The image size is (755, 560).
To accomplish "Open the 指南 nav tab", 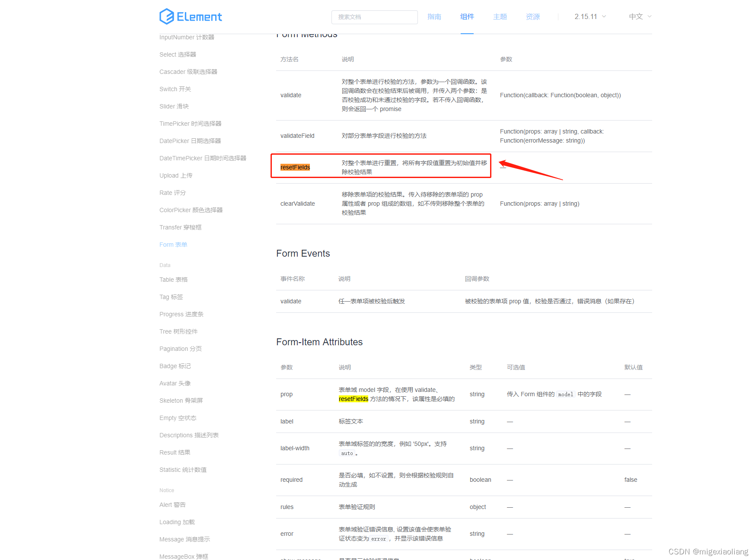I will 434,16.
